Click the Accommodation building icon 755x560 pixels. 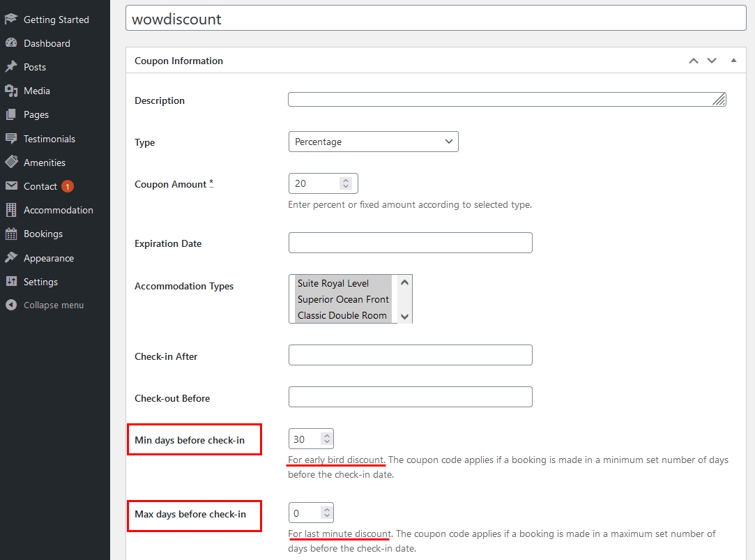pyautogui.click(x=12, y=210)
